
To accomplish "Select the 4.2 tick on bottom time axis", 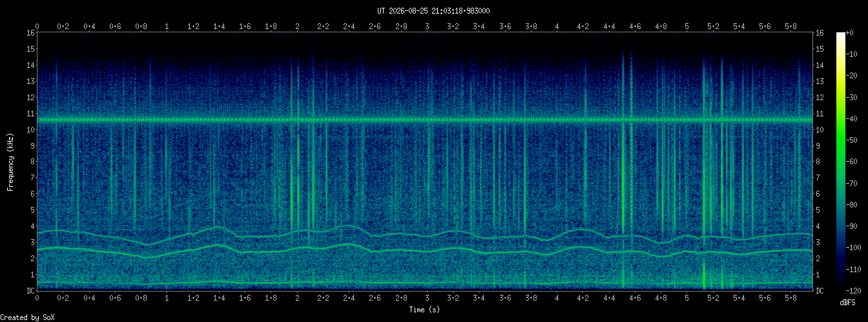I will (x=583, y=299).
